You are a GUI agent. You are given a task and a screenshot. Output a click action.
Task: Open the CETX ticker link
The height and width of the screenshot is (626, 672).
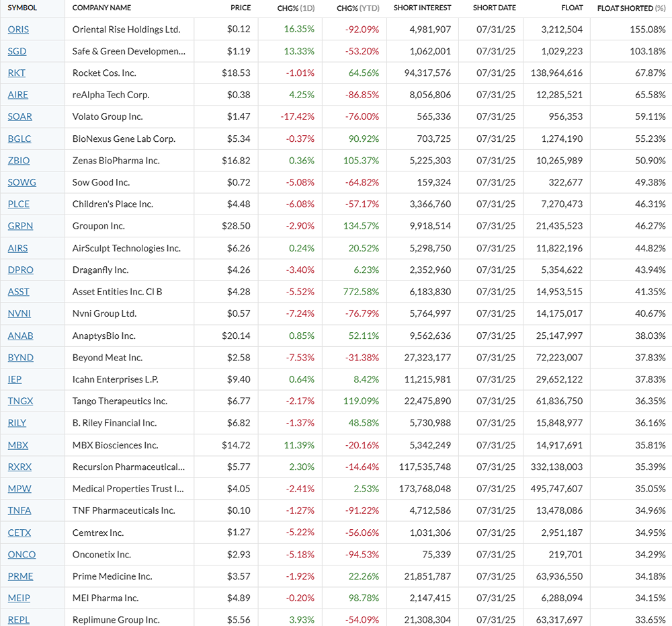tap(19, 533)
